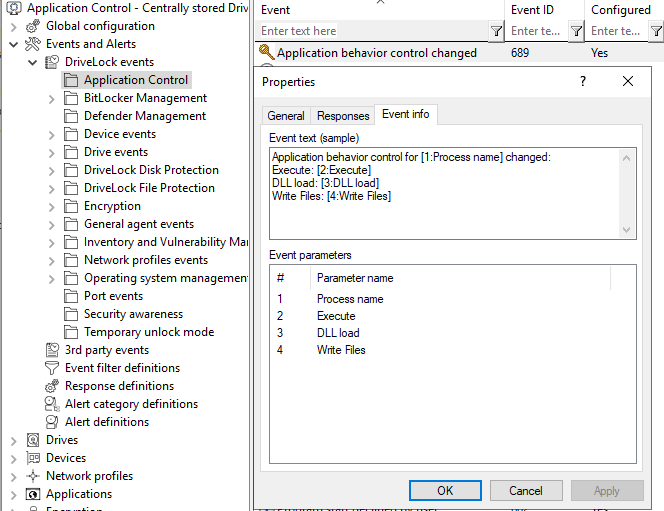Image resolution: width=664 pixels, height=511 pixels.
Task: Click the Network profiles node icon
Action: tap(33, 476)
